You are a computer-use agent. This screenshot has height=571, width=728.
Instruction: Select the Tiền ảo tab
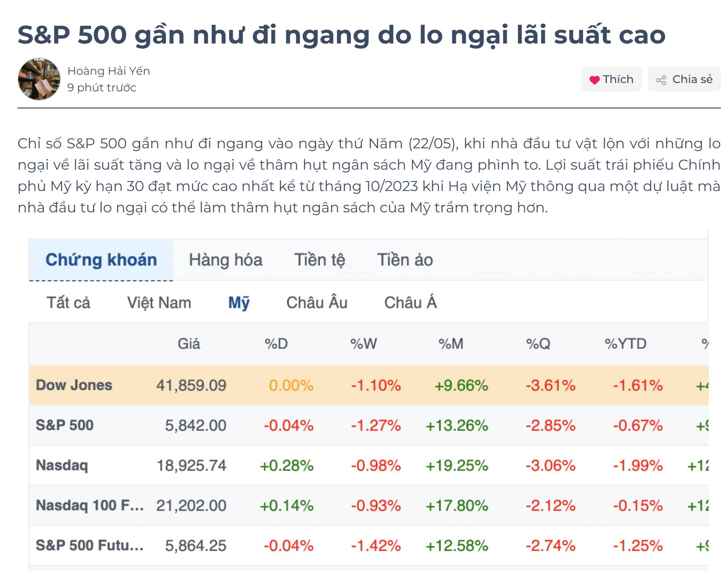(x=405, y=260)
